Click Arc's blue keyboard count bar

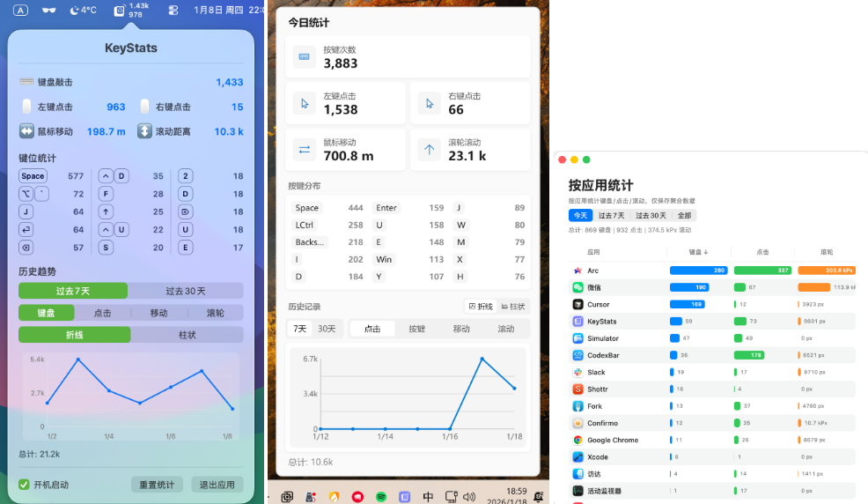click(x=698, y=271)
